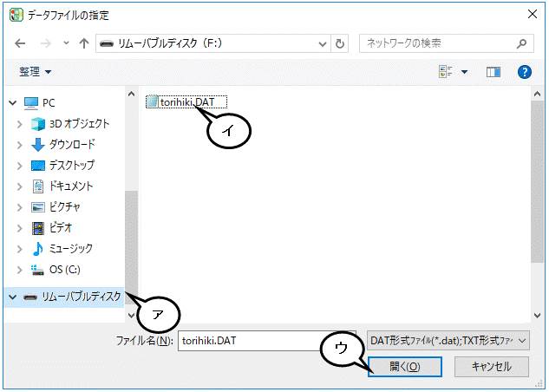Collapse the PC tree node
549x392 pixels.
coord(13,103)
